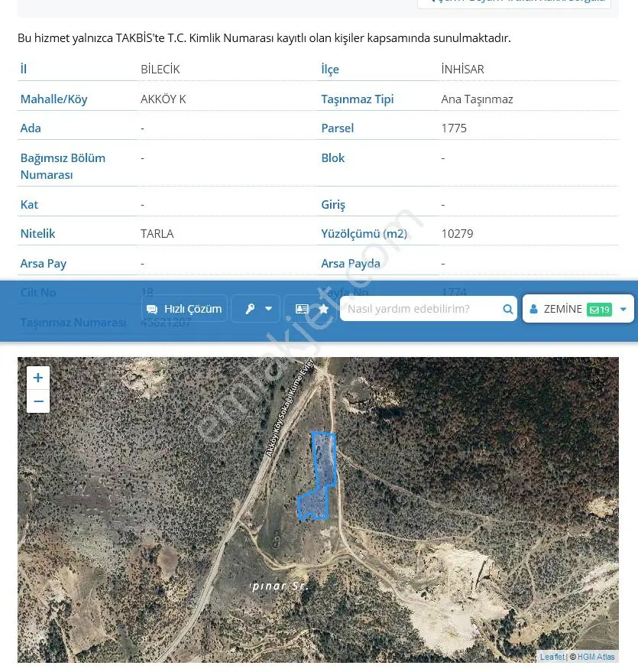Click the Ana Taşınmaz property type value

[477, 99]
